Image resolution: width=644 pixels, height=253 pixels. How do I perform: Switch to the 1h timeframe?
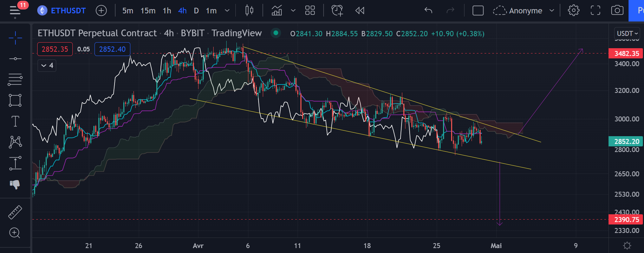[x=167, y=11]
